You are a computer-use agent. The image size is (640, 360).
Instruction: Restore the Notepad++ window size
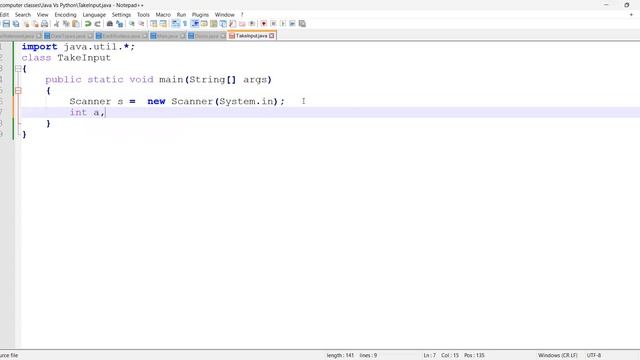[x=627, y=5]
